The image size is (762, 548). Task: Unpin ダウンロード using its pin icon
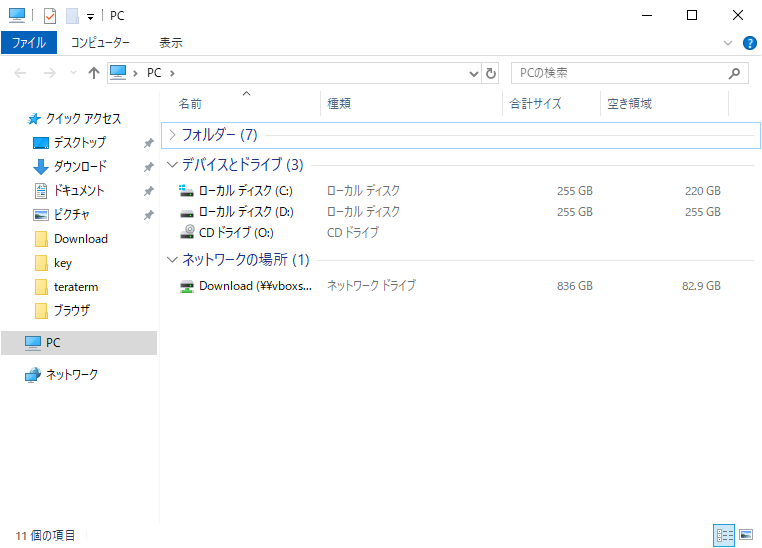tap(149, 167)
